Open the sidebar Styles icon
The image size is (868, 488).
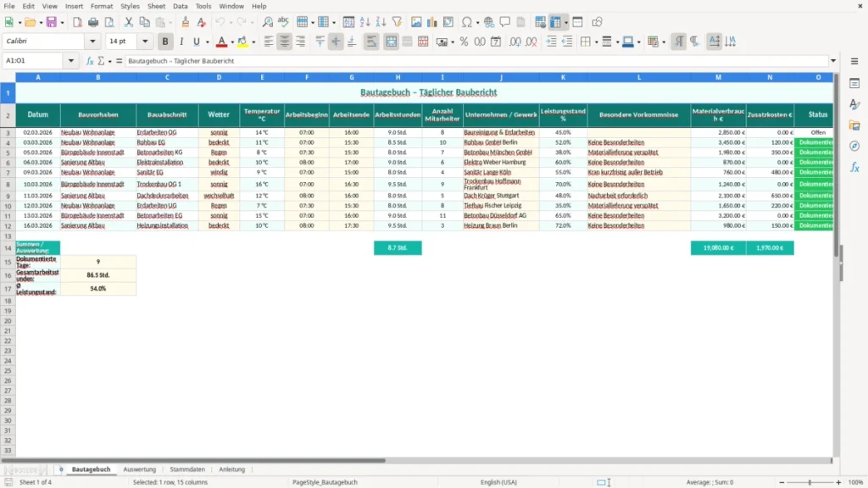pyautogui.click(x=854, y=104)
